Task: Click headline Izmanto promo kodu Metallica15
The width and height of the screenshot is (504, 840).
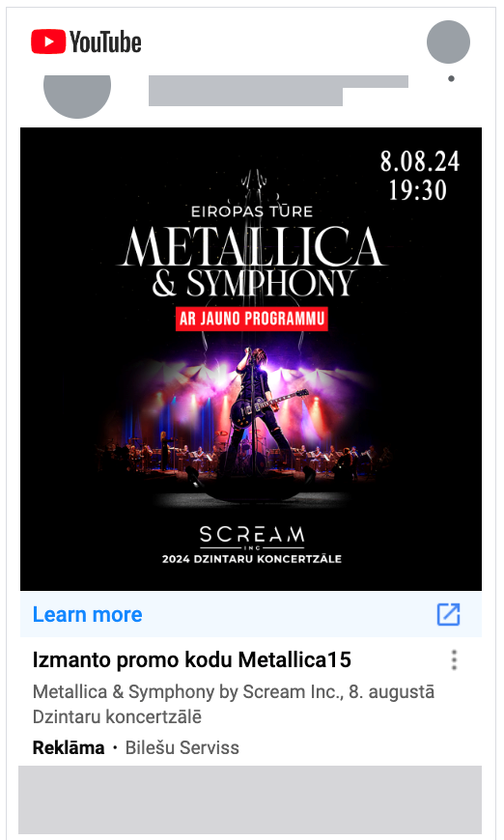Action: tap(192, 659)
